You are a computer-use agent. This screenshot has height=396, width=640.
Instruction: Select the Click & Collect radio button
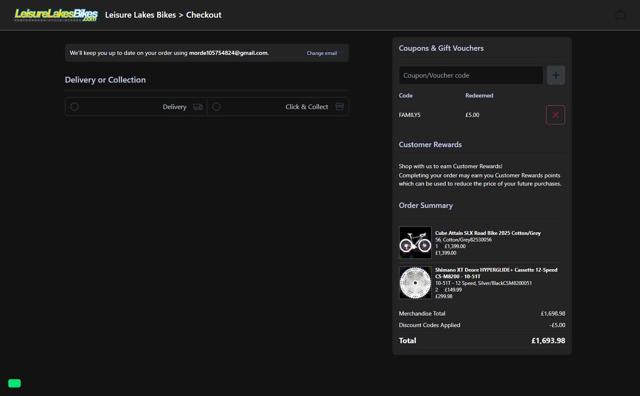[216, 107]
